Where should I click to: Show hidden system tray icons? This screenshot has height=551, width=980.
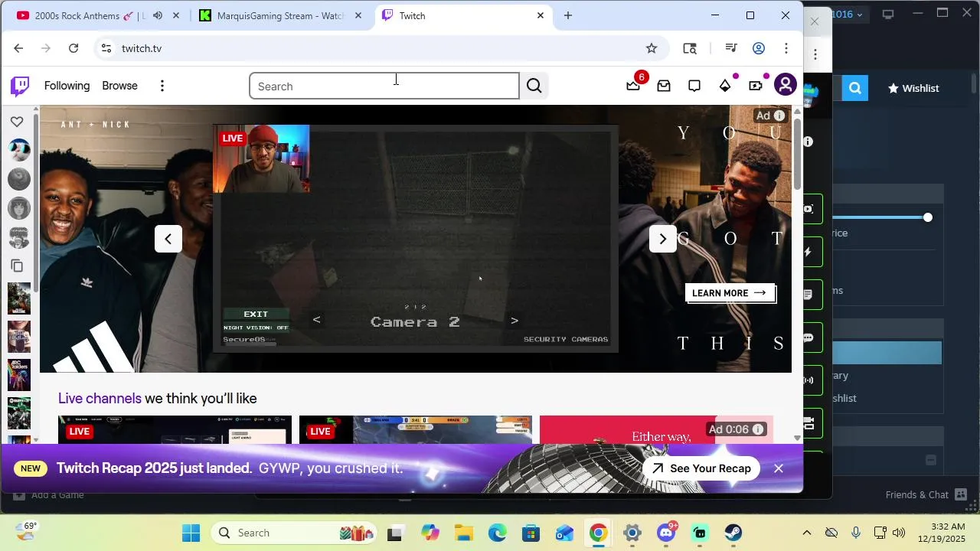(806, 533)
